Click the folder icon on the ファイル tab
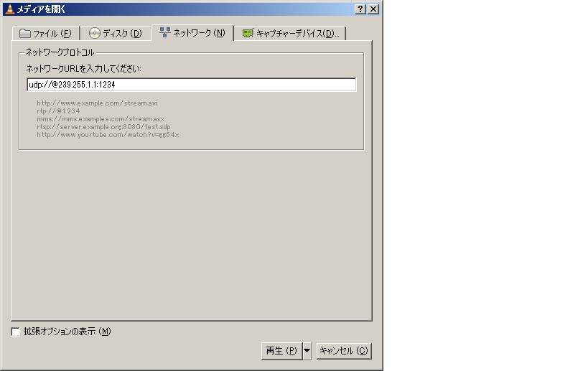Screen dimensions: 588x371 click(x=25, y=34)
